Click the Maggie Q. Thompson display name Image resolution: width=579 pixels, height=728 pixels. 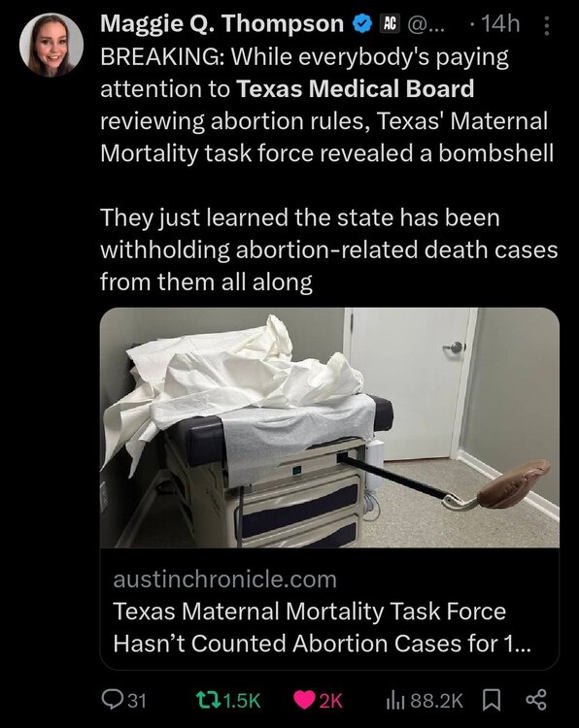pyautogui.click(x=221, y=23)
